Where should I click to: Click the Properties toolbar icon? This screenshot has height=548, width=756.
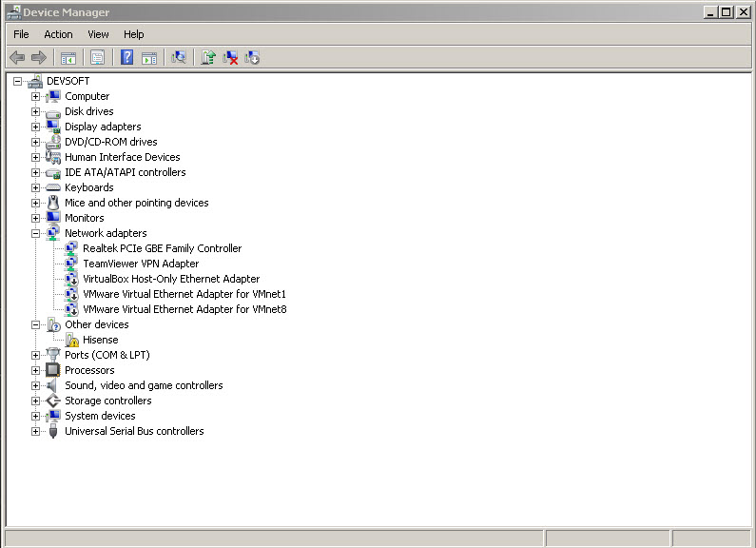point(97,58)
